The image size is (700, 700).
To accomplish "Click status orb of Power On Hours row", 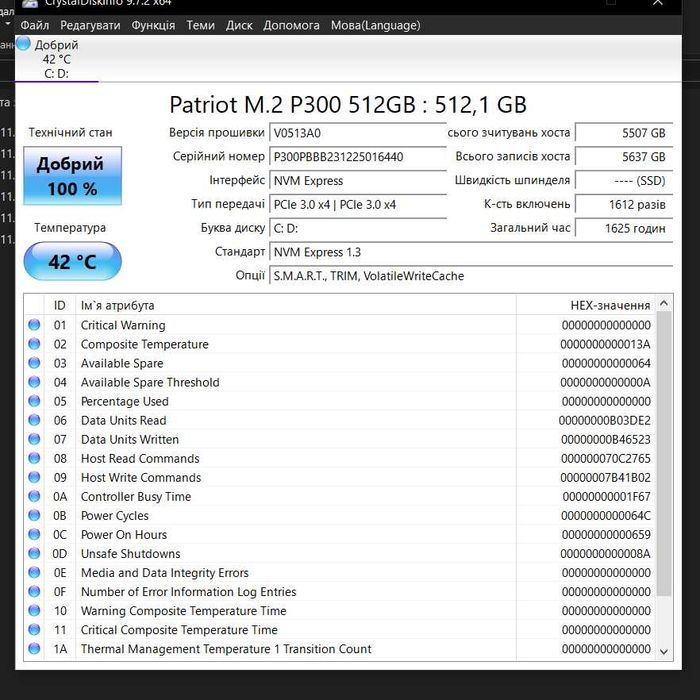I will (34, 534).
